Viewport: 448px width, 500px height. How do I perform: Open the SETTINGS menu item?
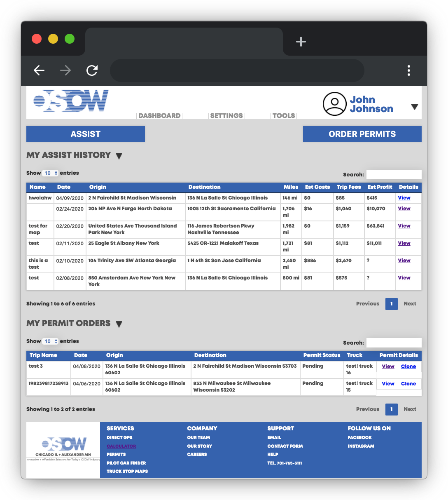pyautogui.click(x=226, y=116)
